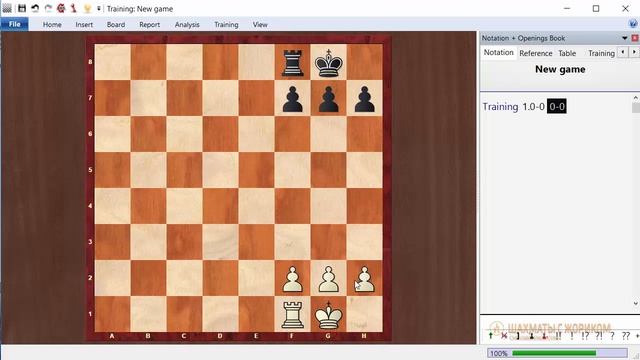Select the white king on g1
This screenshot has width=640, height=360.
(x=329, y=315)
